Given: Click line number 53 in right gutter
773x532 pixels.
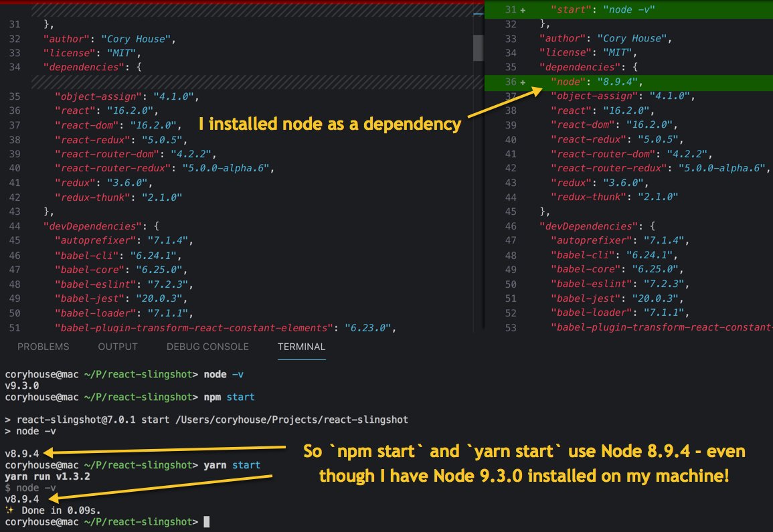Looking at the screenshot, I should click(x=511, y=328).
